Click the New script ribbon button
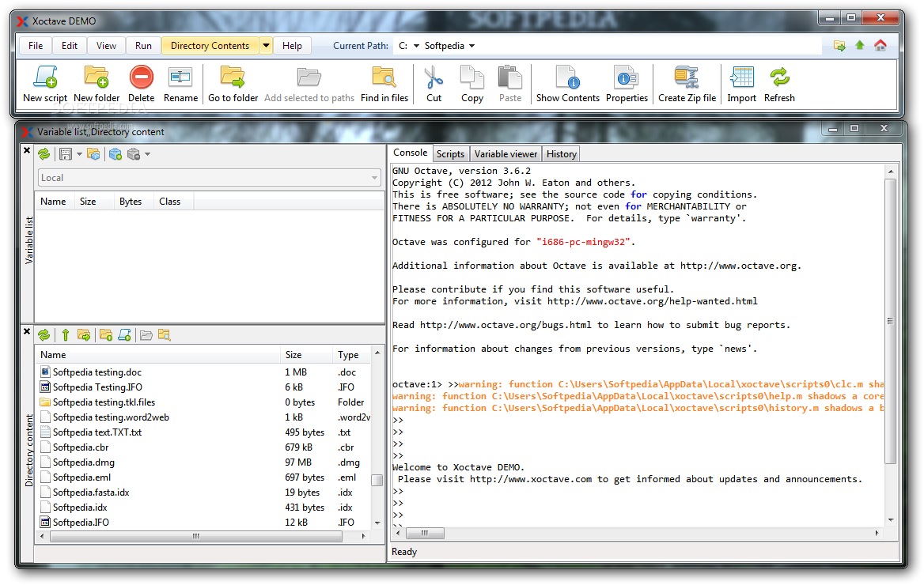924x585 pixels. (x=45, y=84)
